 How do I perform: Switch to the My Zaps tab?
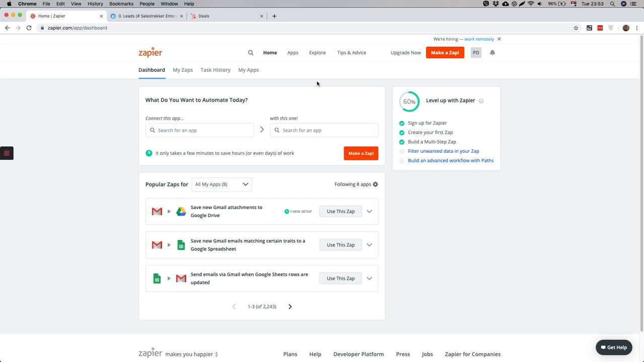click(x=183, y=70)
